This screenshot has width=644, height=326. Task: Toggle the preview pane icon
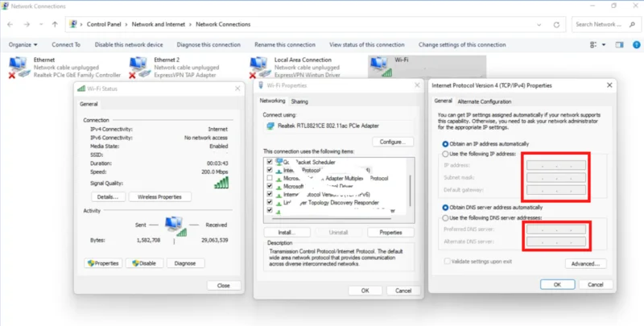pyautogui.click(x=620, y=44)
